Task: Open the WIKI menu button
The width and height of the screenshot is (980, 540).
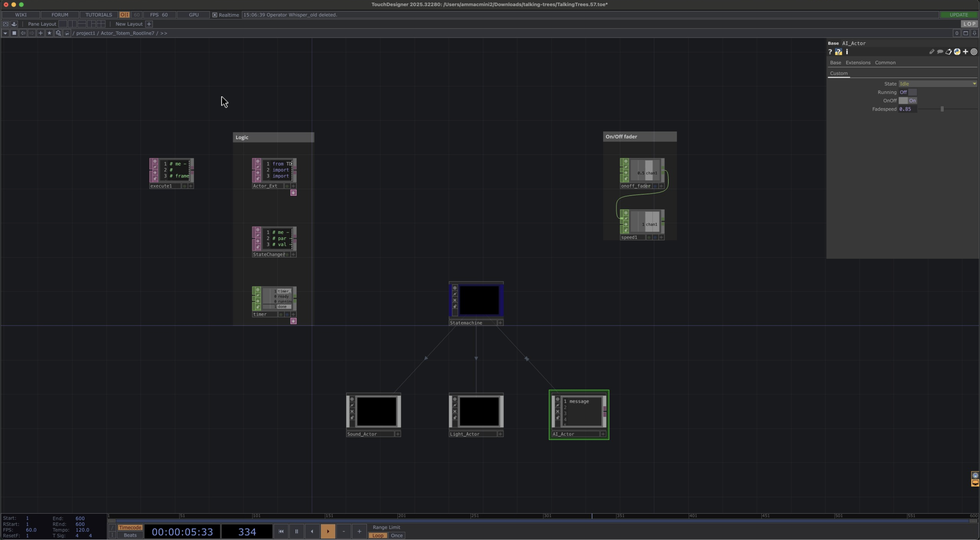Action: tap(21, 15)
